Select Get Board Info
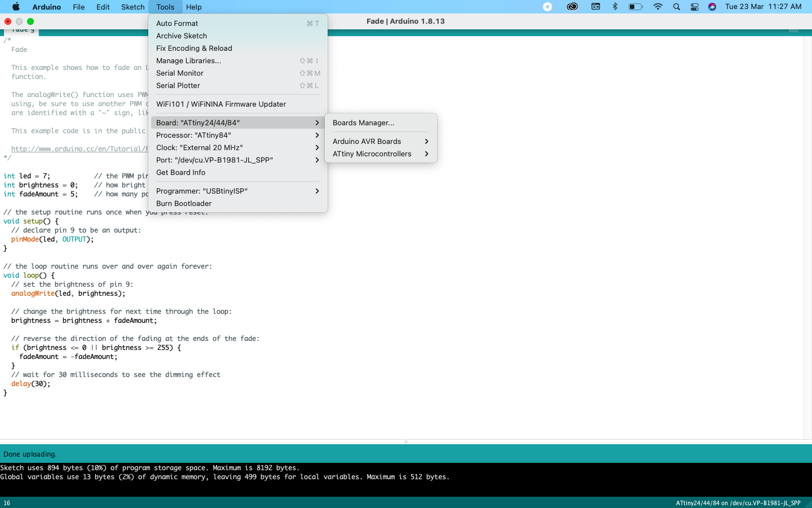The height and width of the screenshot is (508, 812). point(238,172)
